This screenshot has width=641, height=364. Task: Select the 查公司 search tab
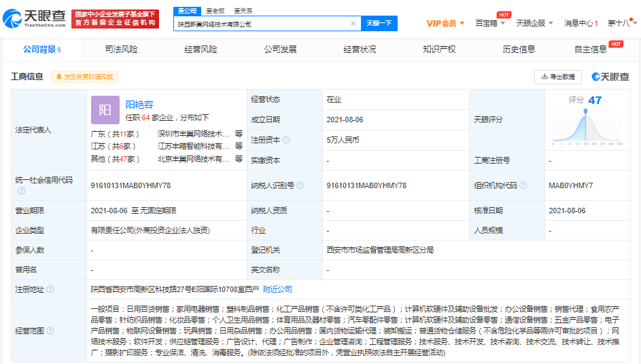pyautogui.click(x=187, y=11)
